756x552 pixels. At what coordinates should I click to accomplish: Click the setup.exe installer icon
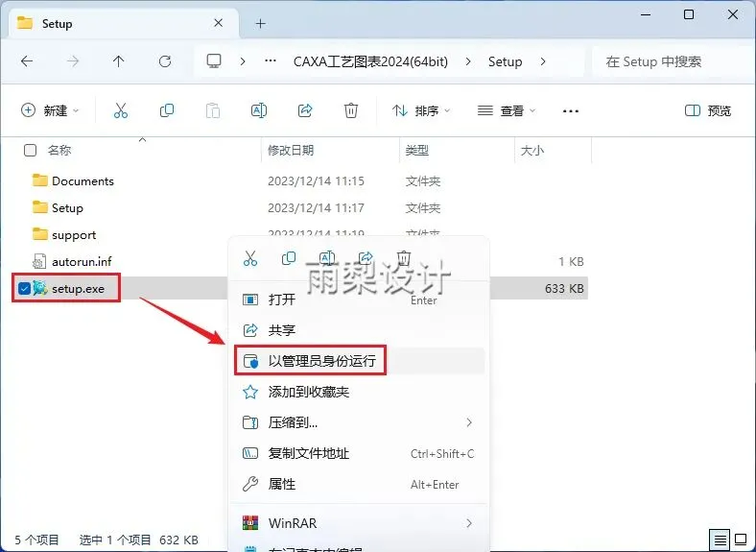pyautogui.click(x=40, y=288)
